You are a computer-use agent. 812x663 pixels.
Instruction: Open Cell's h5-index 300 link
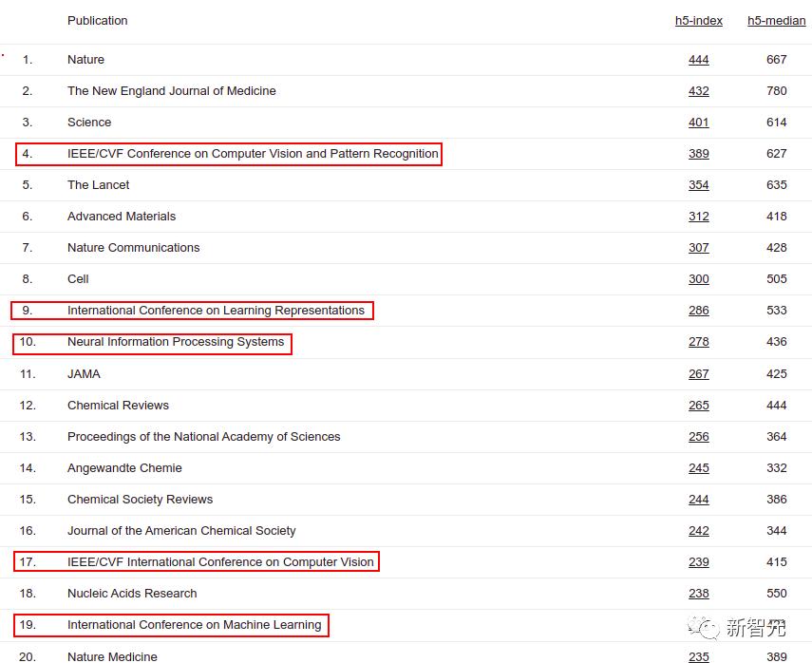click(x=698, y=279)
